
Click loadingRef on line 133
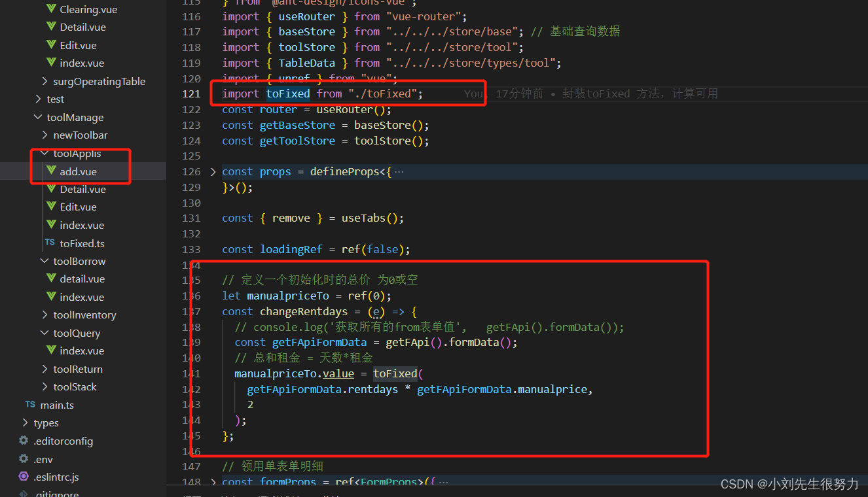click(x=291, y=249)
